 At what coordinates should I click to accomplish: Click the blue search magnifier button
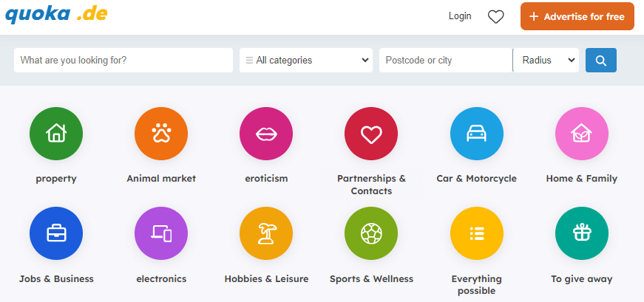[601, 61]
